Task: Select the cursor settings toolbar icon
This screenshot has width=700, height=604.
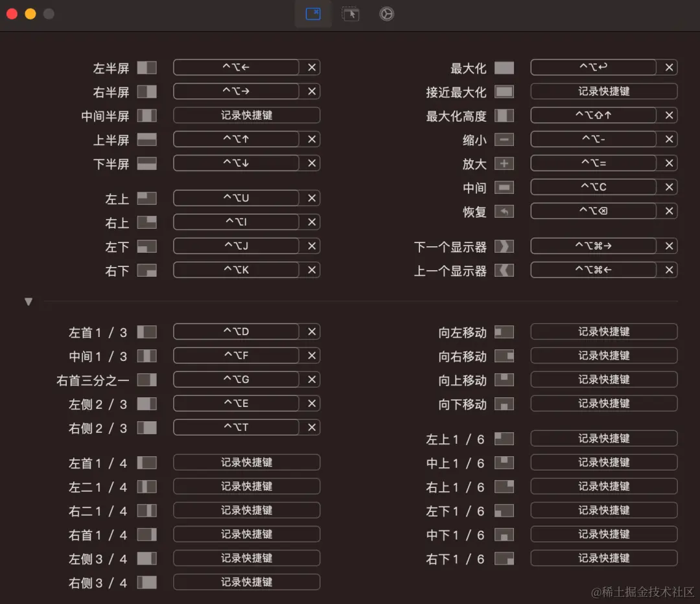Action: tap(351, 14)
